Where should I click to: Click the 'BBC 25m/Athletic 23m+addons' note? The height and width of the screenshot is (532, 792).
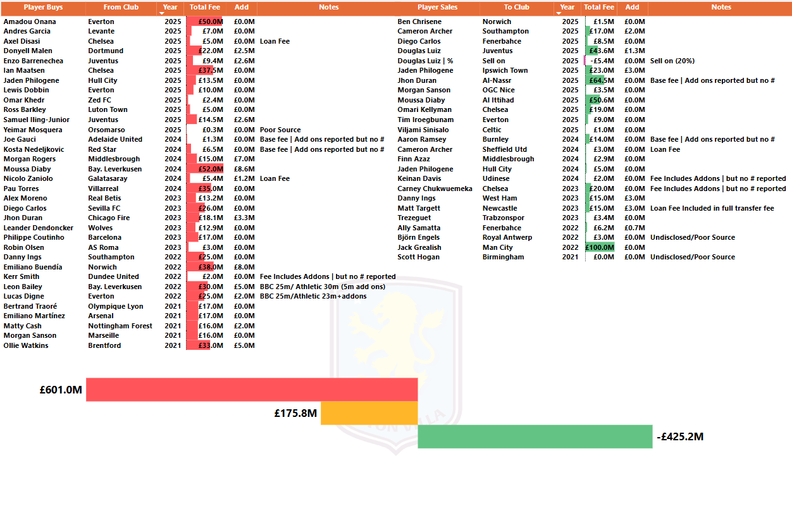312,296
